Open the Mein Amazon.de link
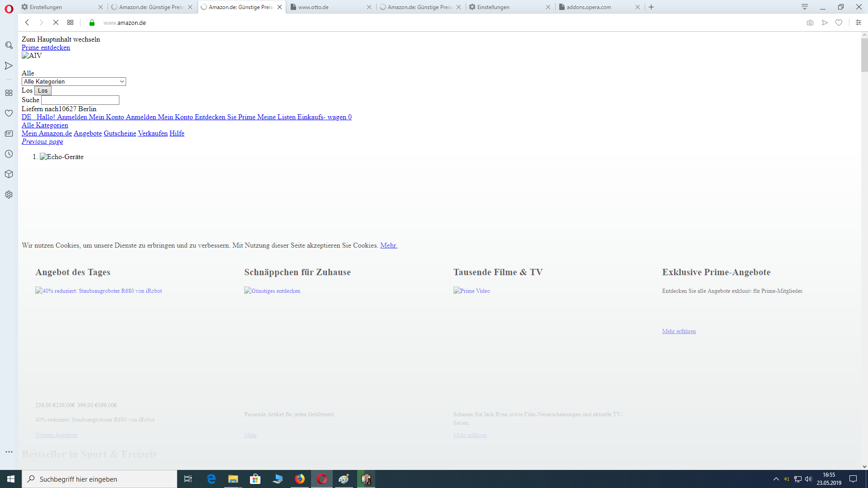 47,133
